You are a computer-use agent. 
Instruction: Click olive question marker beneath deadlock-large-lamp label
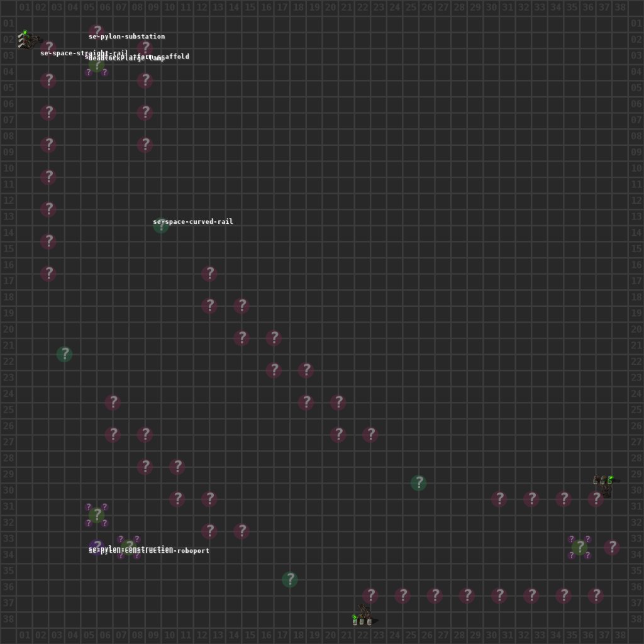(x=96, y=65)
